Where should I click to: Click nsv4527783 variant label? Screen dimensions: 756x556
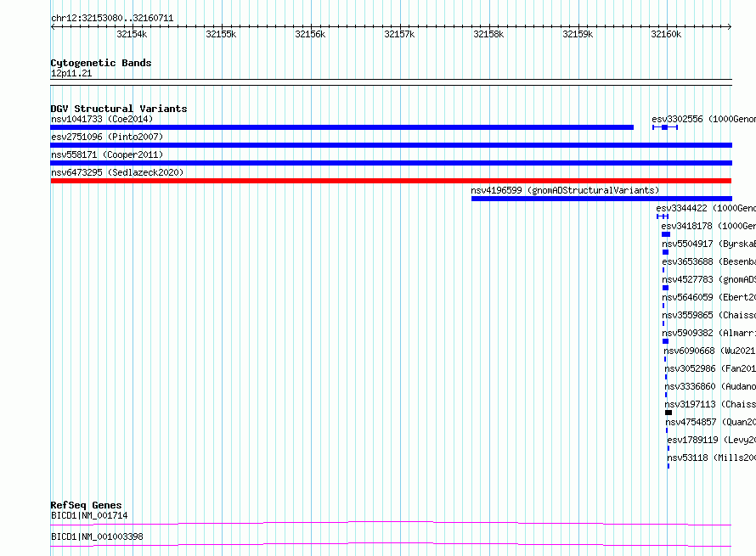point(708,279)
